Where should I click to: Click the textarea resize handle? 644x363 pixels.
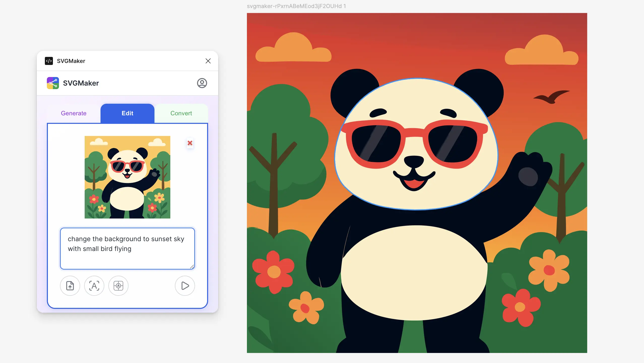point(192,267)
